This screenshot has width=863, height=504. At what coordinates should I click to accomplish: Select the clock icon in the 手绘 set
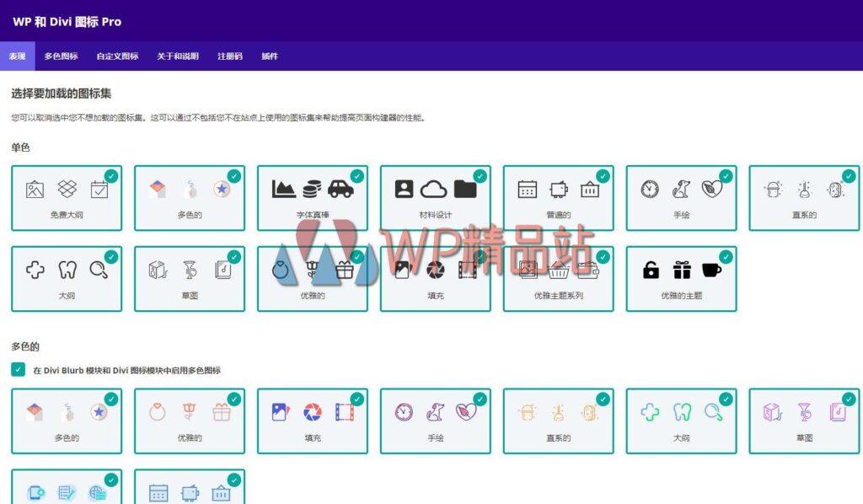(648, 190)
